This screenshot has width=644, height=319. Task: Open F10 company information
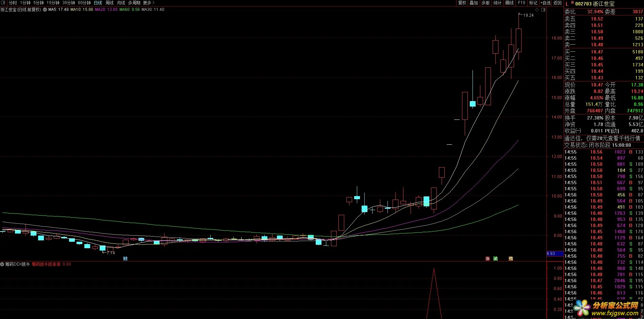click(522, 3)
